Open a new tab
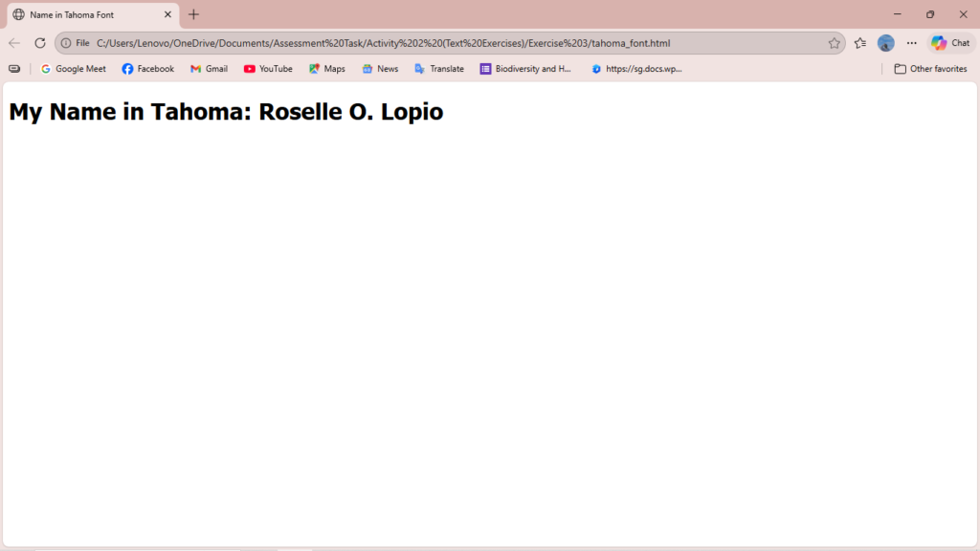Viewport: 980px width, 551px height. coord(193,14)
